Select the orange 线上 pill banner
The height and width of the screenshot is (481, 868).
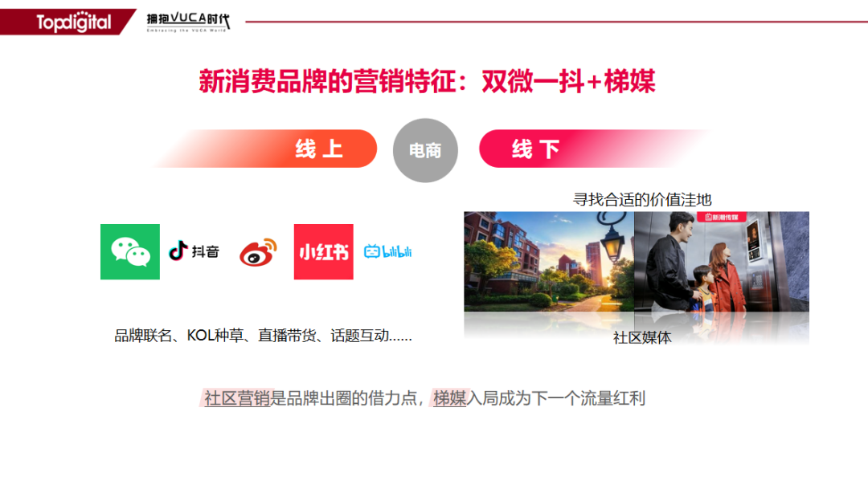click(266, 149)
